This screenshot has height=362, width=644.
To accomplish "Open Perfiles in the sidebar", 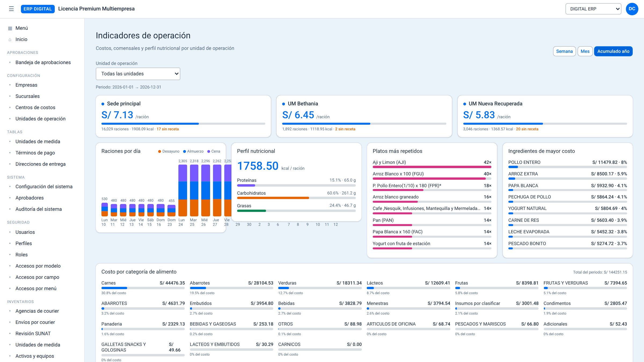I will [24, 243].
